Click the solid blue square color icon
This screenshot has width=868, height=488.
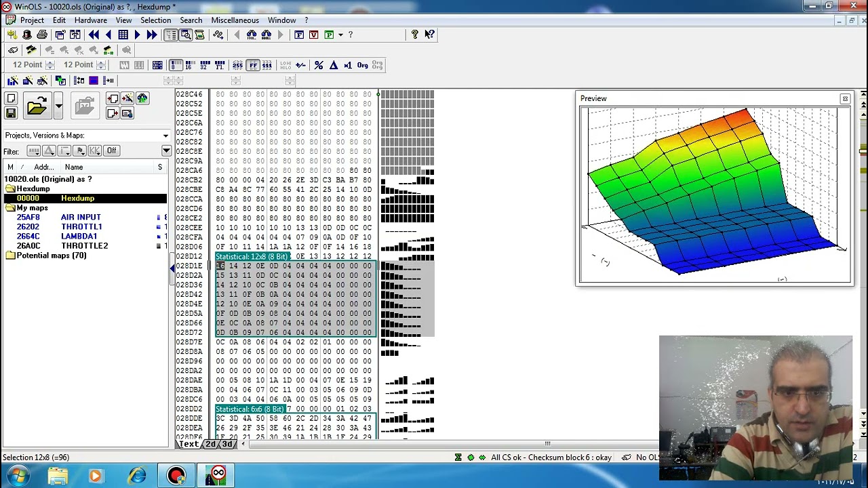point(94,81)
